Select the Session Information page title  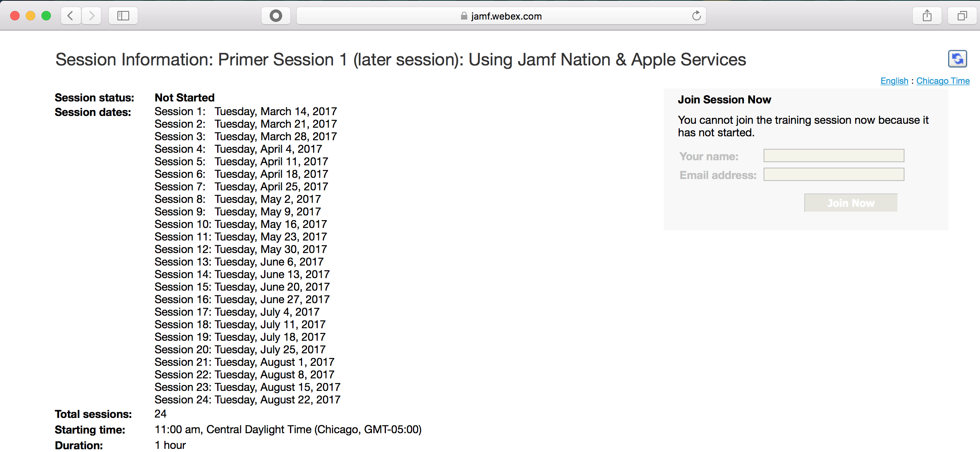(x=401, y=60)
